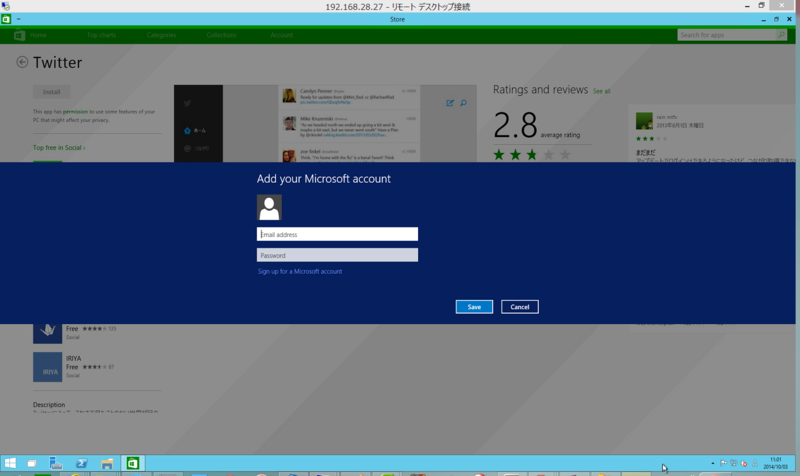800x476 pixels.
Task: Click the Password input field
Action: (x=337, y=255)
